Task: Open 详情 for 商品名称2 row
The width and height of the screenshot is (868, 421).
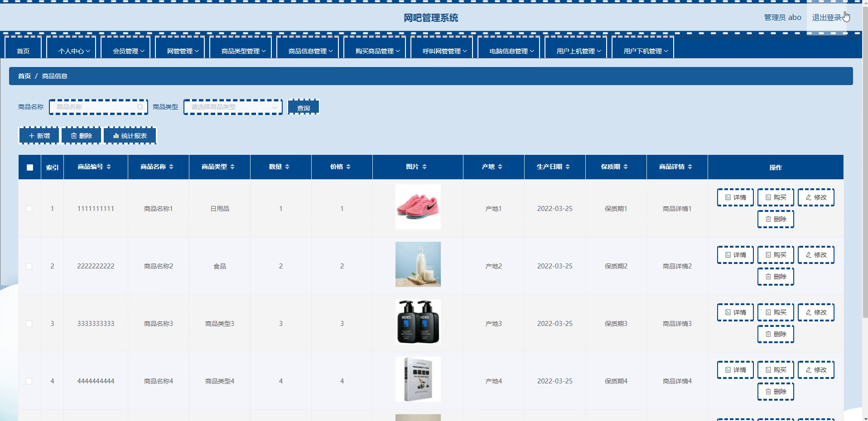Action: [x=735, y=255]
